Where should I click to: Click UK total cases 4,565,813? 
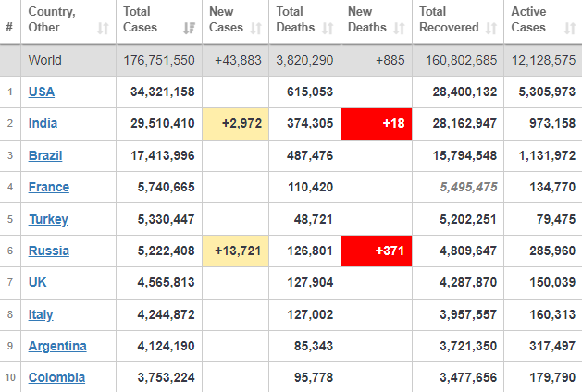click(166, 282)
